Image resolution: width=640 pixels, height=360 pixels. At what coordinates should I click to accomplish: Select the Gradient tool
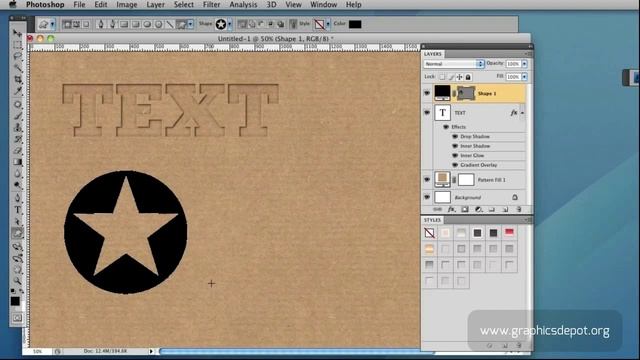17,162
